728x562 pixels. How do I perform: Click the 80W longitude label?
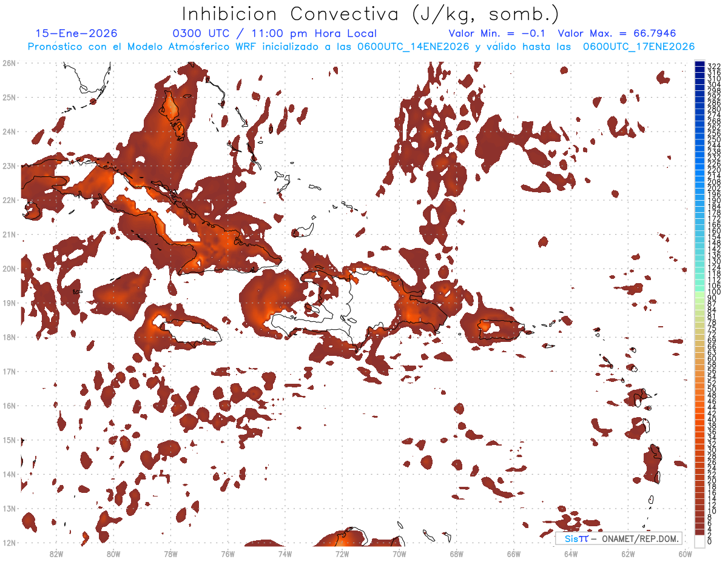[x=113, y=554]
